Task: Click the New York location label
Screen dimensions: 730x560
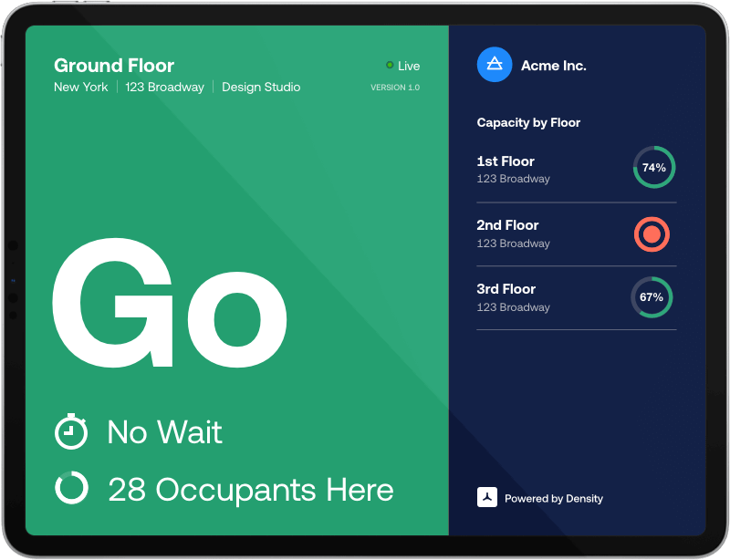Action: tap(81, 87)
